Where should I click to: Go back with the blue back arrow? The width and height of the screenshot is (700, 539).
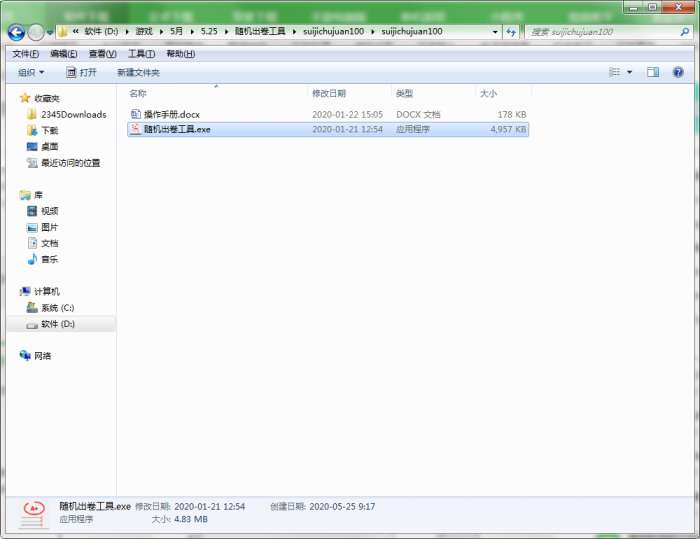16,32
